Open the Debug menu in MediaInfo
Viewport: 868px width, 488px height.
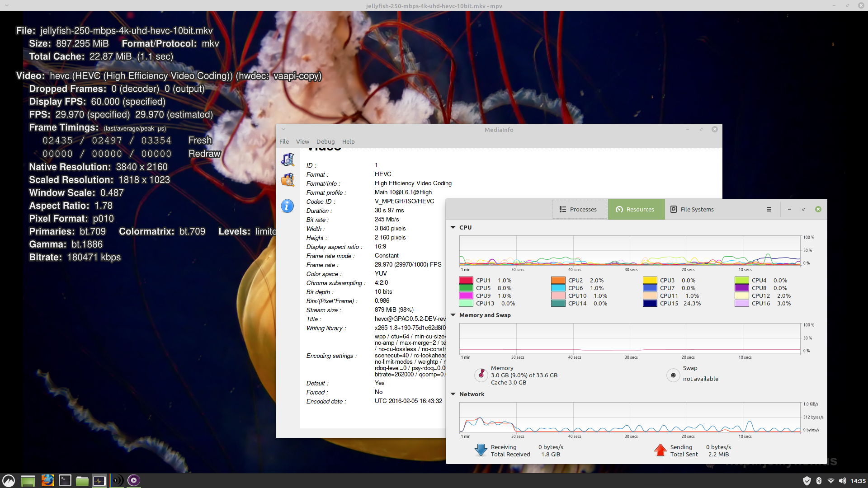[x=325, y=141]
